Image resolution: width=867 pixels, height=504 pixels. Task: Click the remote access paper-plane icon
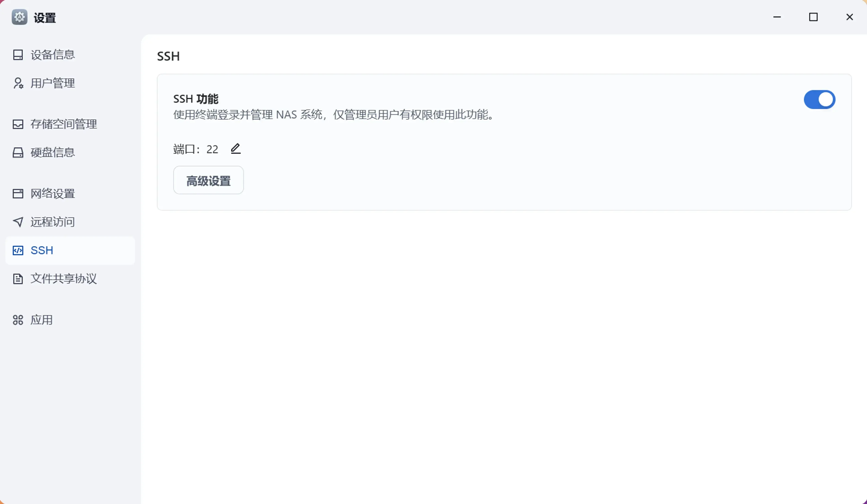[x=18, y=222]
